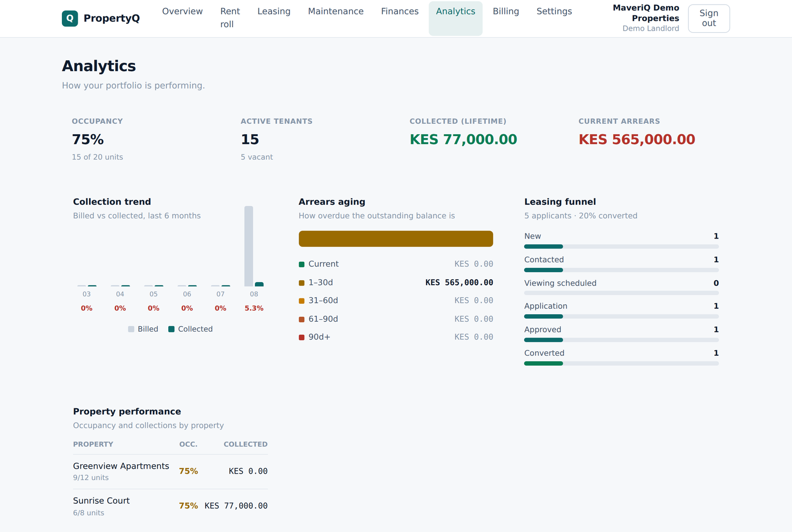Click the active tenants count 15
792x532 pixels.
coord(250,140)
